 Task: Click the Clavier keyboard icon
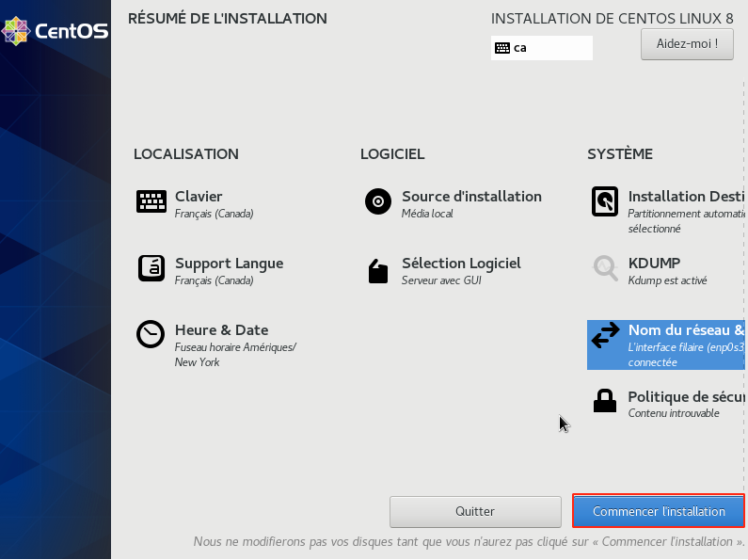(151, 201)
